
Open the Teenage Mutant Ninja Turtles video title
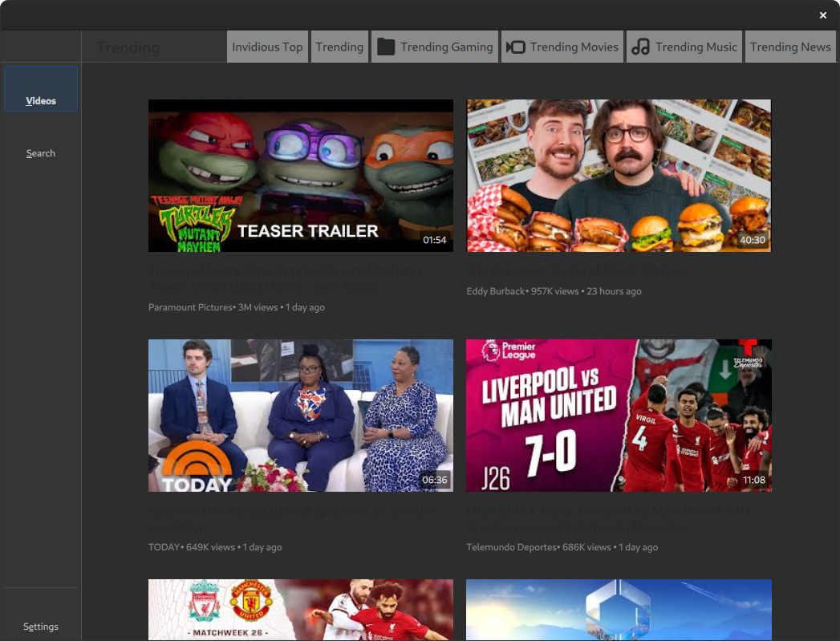[x=286, y=279]
